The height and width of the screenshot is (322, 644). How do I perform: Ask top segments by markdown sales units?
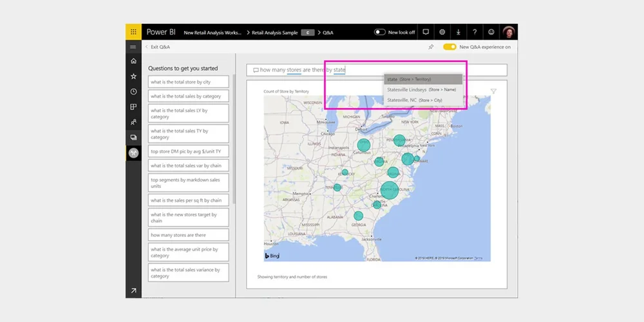[189, 183]
